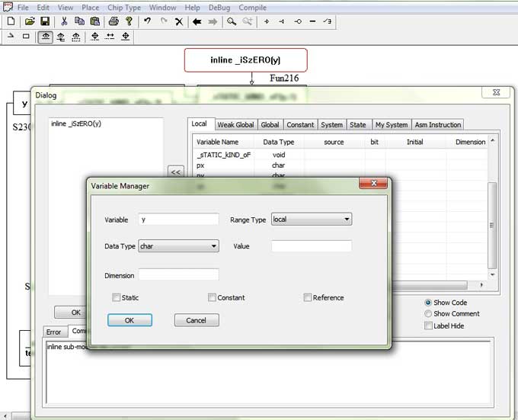This screenshot has height=420, width=518.
Task: Toggle the Label Hide checkbox
Action: [428, 325]
